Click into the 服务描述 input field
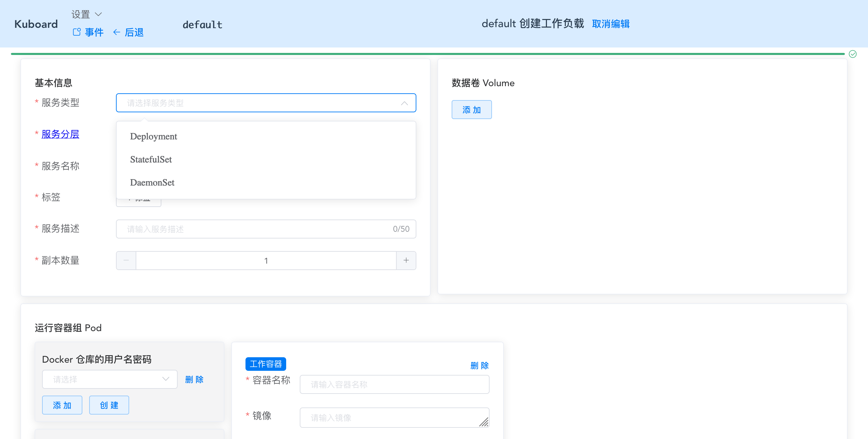868x439 pixels. [237, 229]
